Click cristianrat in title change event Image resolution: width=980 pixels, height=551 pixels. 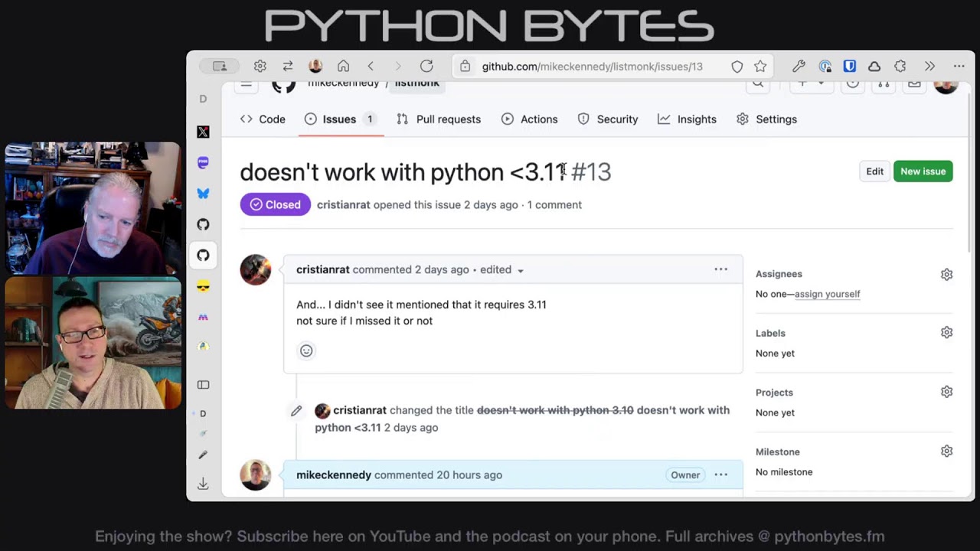pos(360,410)
